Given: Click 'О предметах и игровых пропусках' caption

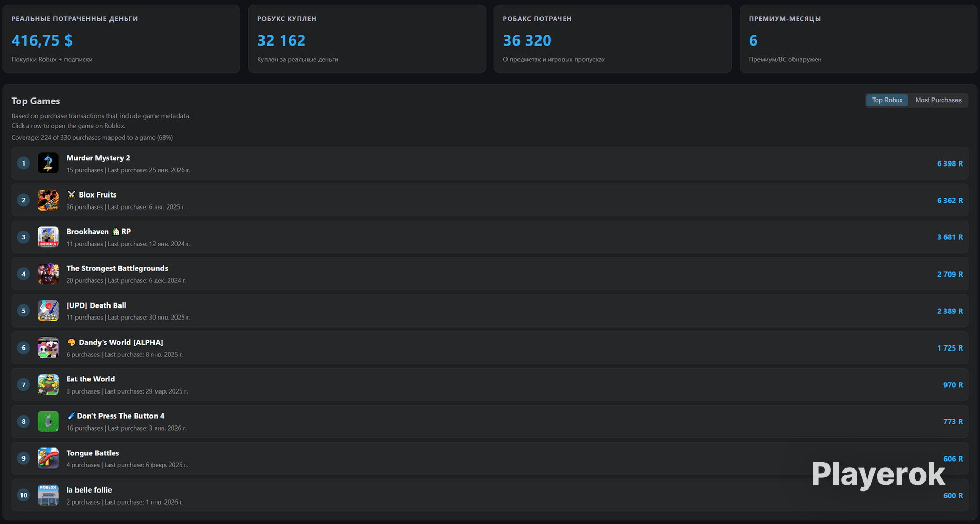Looking at the screenshot, I should coord(554,59).
